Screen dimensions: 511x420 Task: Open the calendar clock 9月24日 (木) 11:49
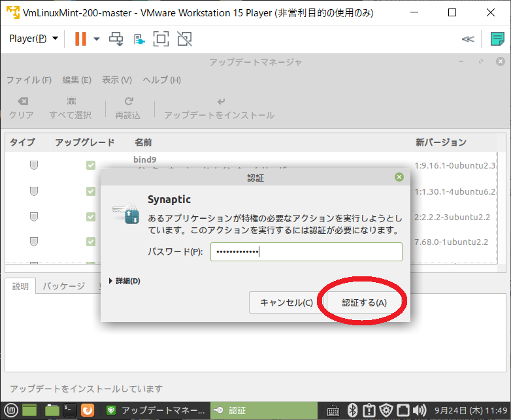[x=470, y=411]
